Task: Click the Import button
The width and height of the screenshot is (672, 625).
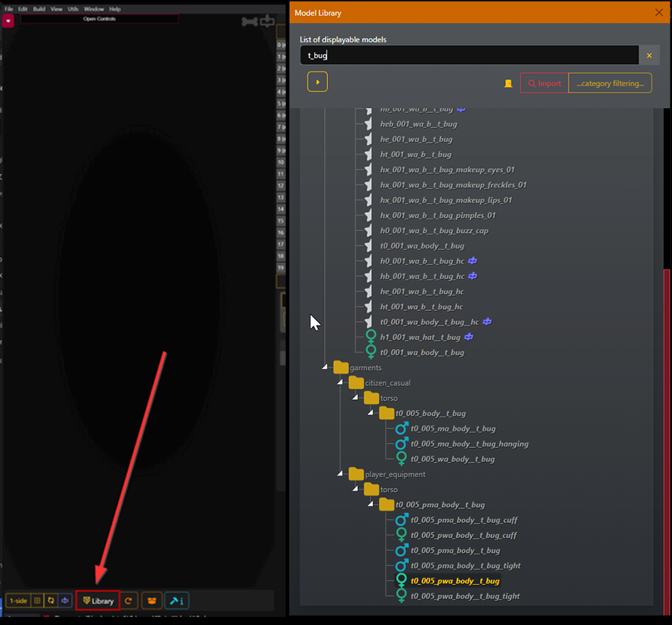Action: tap(544, 84)
